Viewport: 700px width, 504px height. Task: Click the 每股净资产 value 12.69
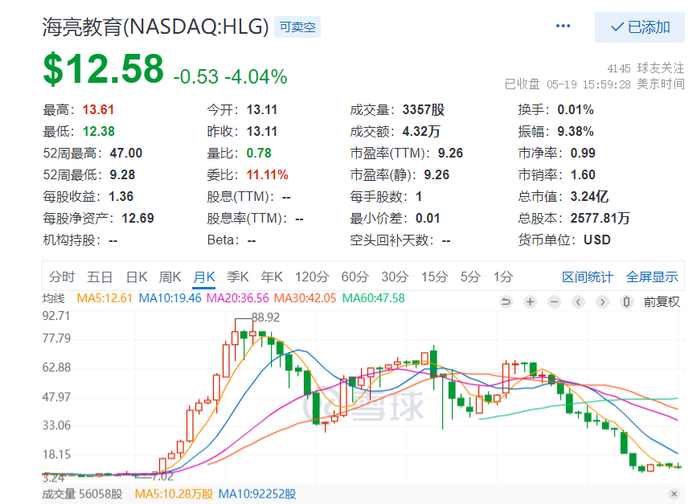pyautogui.click(x=138, y=218)
